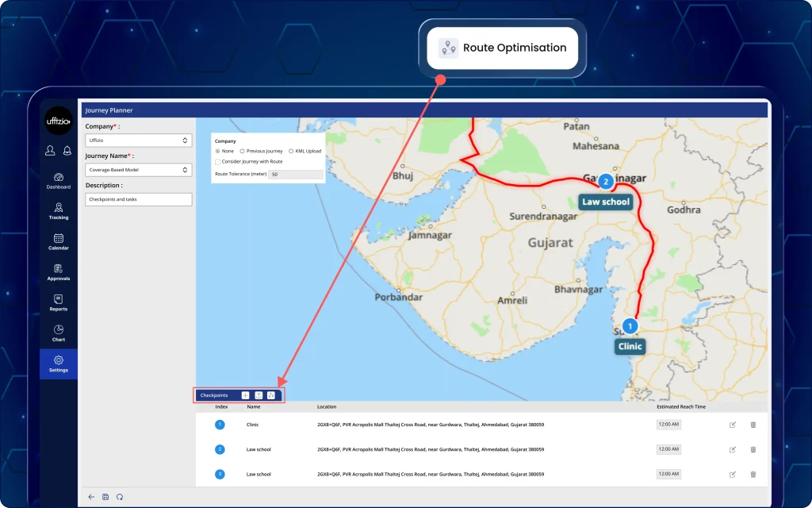Click the Checkpoints panel header
The width and height of the screenshot is (812, 508).
pos(214,395)
